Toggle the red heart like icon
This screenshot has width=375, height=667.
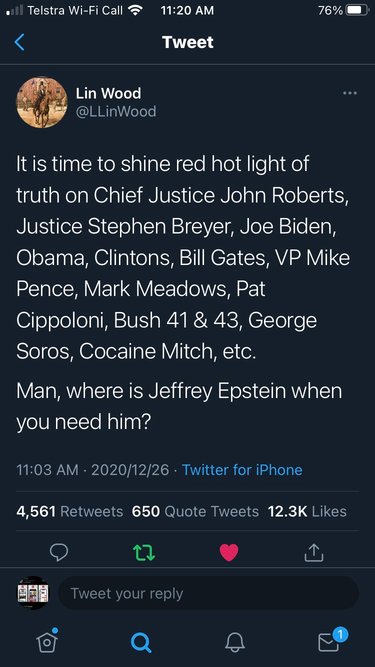229,552
